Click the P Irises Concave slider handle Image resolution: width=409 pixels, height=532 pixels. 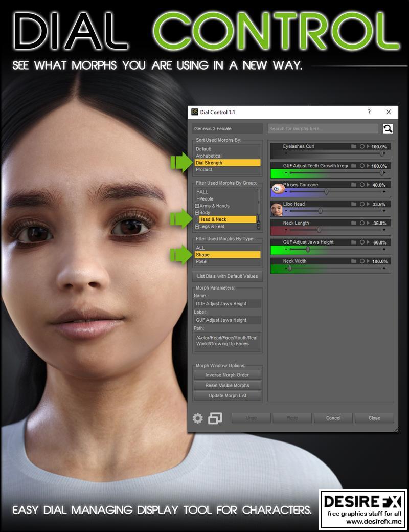(326, 192)
